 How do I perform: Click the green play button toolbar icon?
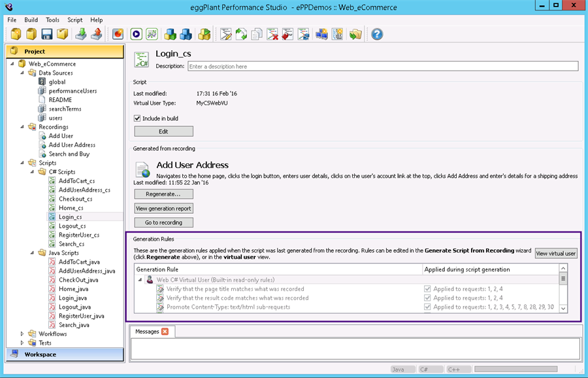(x=136, y=34)
